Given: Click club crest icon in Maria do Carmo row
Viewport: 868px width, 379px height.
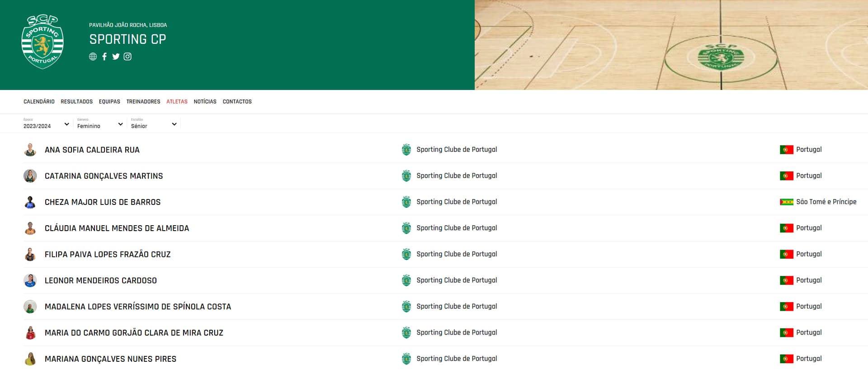Looking at the screenshot, I should 406,333.
